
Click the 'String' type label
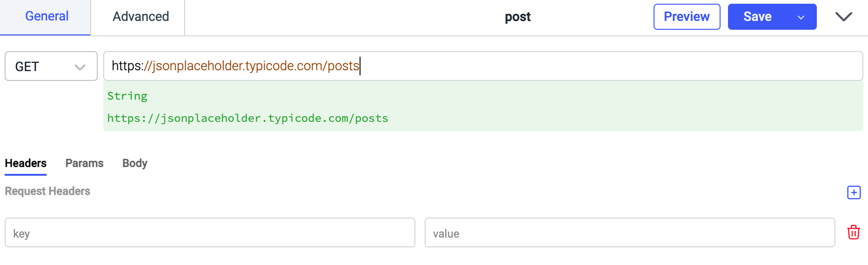(127, 96)
